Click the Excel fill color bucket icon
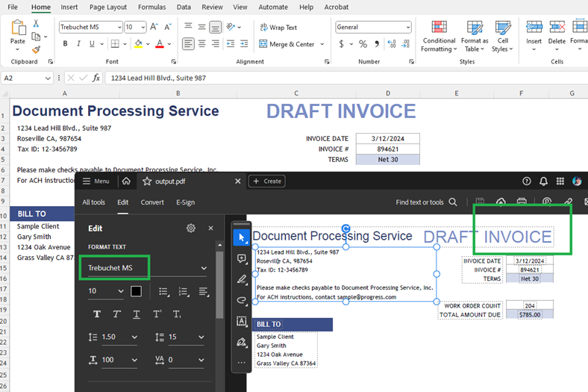The width and height of the screenshot is (588, 392). pos(138,44)
